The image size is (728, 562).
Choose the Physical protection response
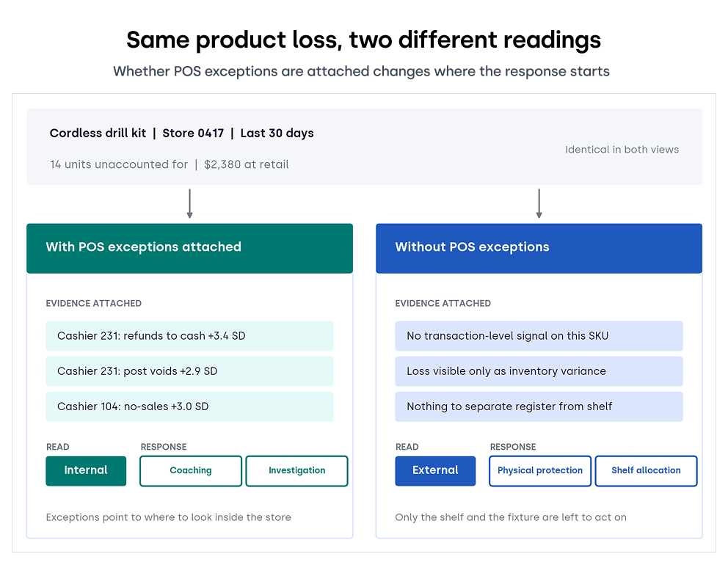tap(540, 470)
